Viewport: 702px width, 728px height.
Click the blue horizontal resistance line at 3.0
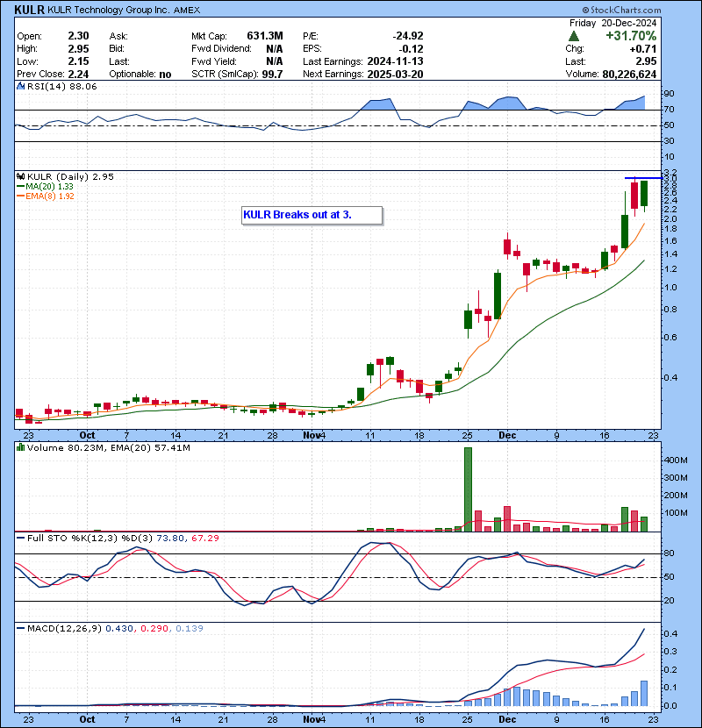tap(643, 178)
